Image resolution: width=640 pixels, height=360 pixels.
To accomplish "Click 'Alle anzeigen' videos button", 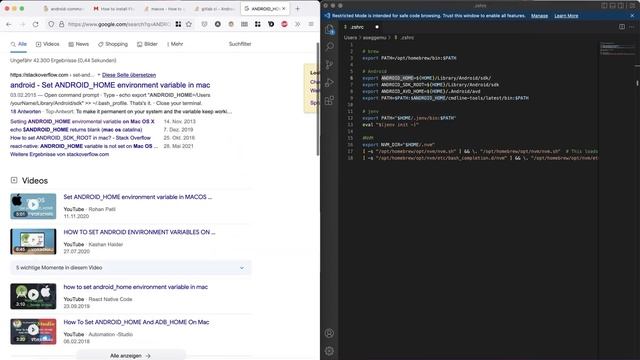I will (131, 356).
